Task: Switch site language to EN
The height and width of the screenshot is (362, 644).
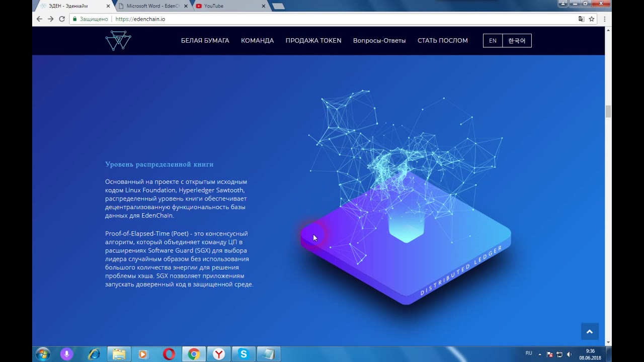Action: tap(493, 41)
